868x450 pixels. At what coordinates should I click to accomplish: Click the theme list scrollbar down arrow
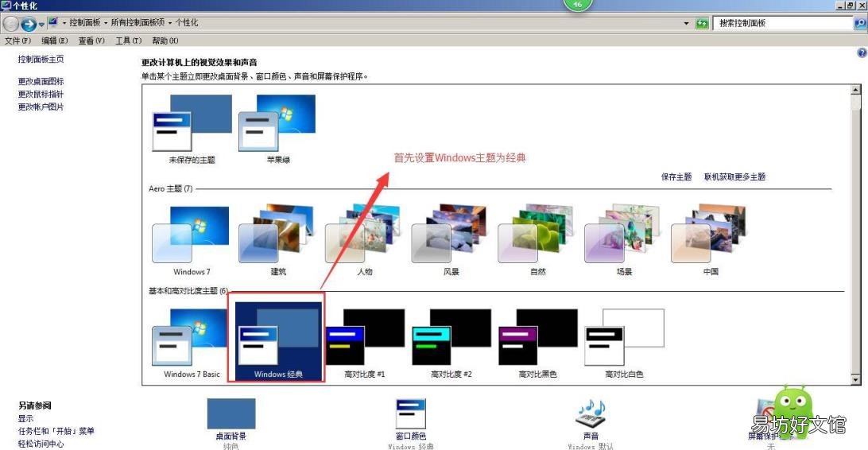(856, 380)
